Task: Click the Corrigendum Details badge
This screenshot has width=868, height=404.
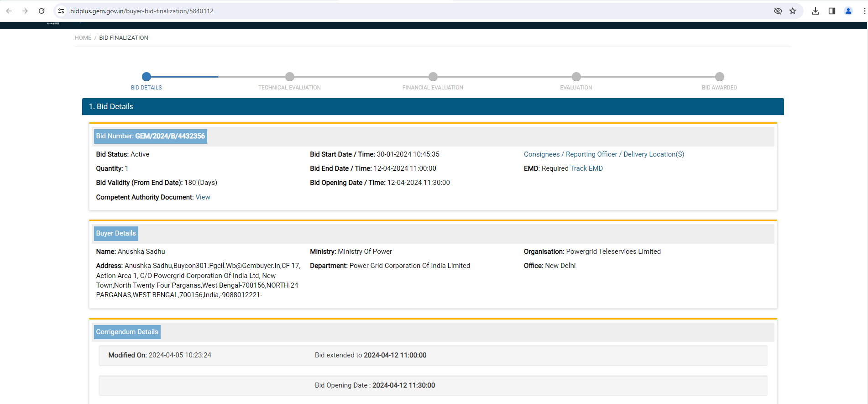Action: coord(127,332)
